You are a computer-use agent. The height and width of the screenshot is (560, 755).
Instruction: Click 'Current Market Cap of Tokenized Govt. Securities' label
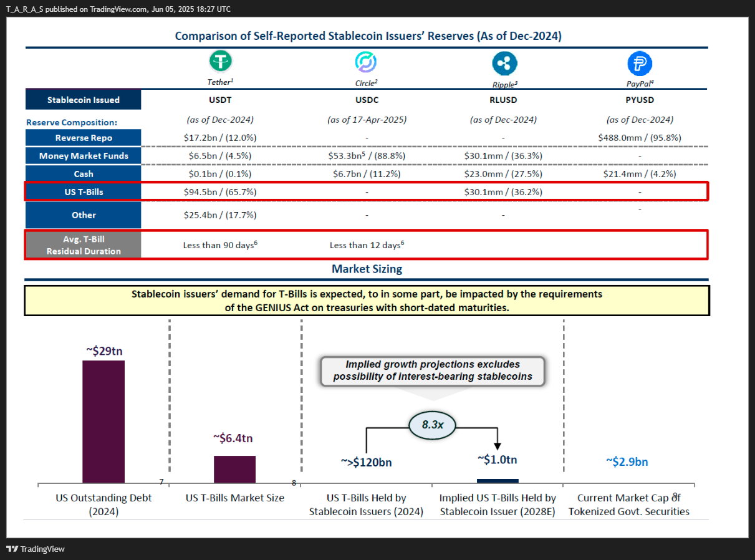[x=628, y=504]
